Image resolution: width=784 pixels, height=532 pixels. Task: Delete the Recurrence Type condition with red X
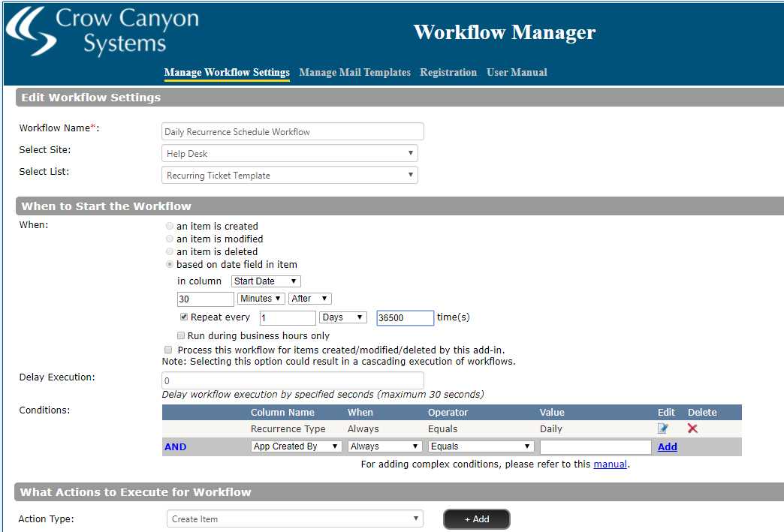tap(692, 428)
